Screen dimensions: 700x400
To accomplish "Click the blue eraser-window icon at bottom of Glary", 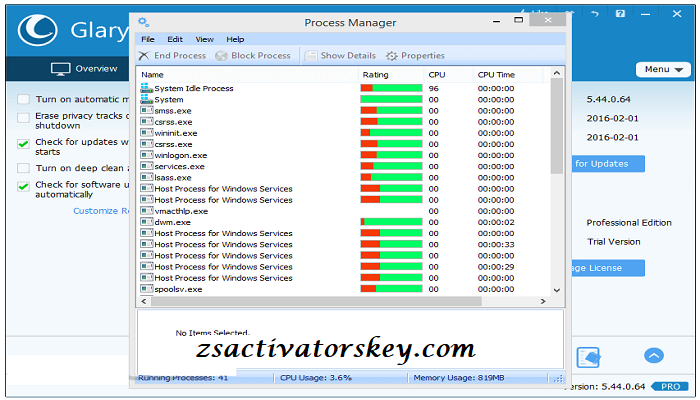I will 588,357.
